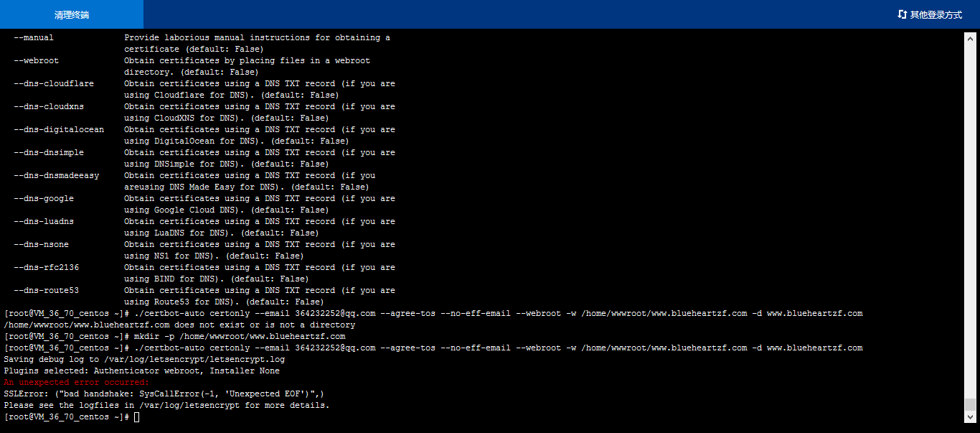
Task: Click the red 'An unexpected error occurred' line
Action: [x=76, y=383]
